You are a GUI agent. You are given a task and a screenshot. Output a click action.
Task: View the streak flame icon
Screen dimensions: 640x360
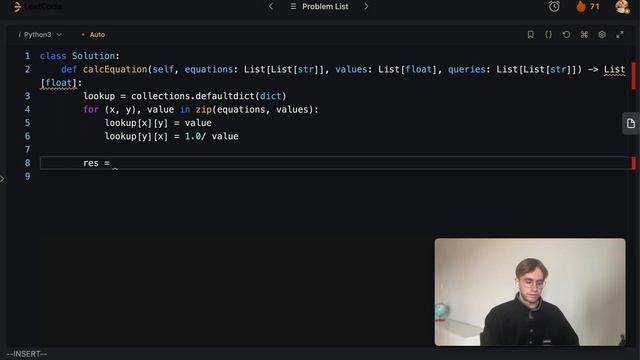pos(580,7)
